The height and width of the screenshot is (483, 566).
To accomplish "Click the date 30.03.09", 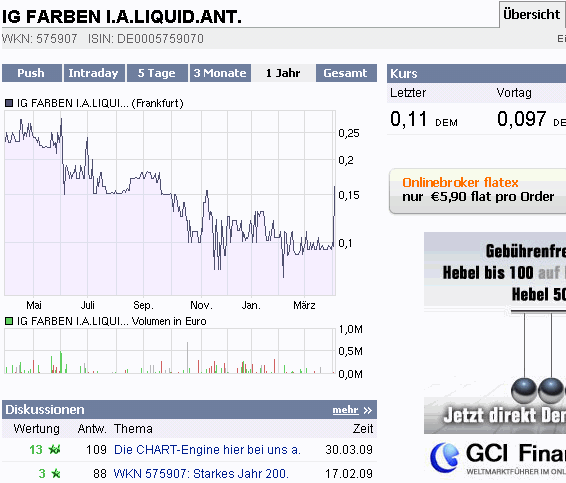I will point(349,449).
